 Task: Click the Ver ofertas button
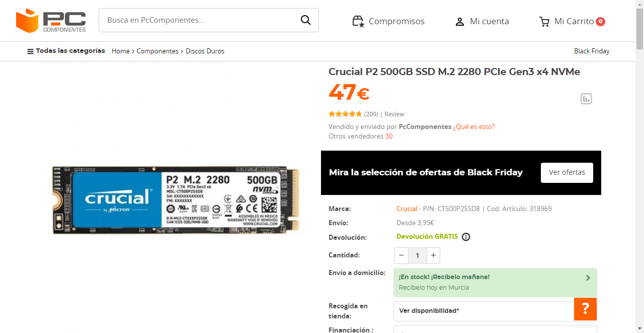(x=567, y=172)
